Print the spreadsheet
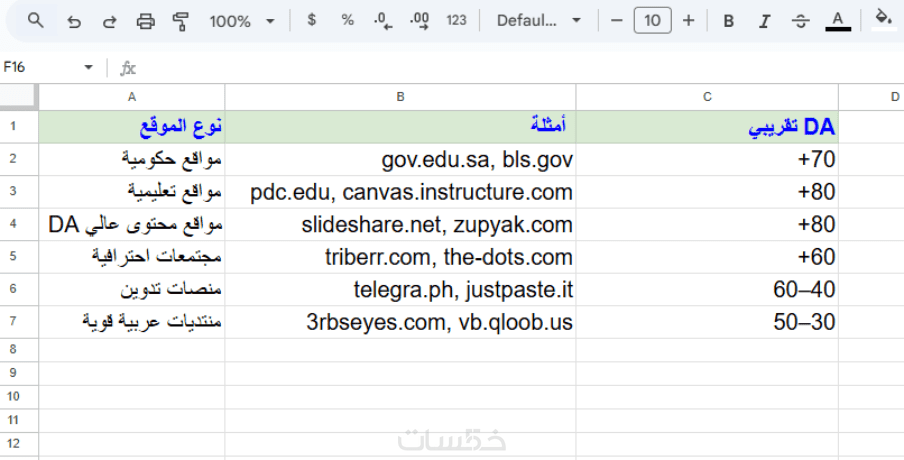 [x=145, y=21]
